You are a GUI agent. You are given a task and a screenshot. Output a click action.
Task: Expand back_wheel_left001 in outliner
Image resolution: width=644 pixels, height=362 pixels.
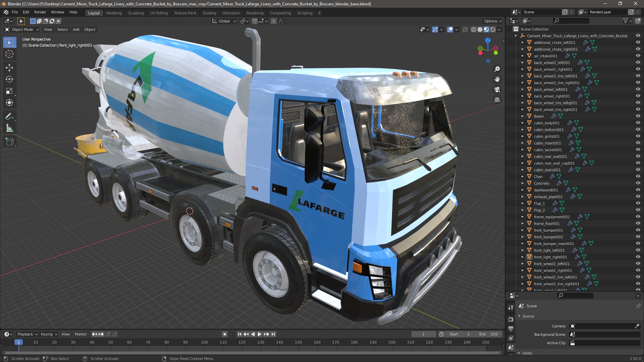point(522,89)
